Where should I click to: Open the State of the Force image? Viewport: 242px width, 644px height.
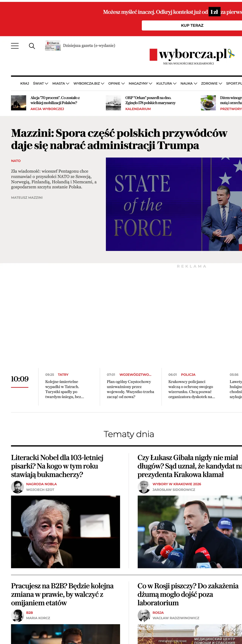(x=174, y=204)
